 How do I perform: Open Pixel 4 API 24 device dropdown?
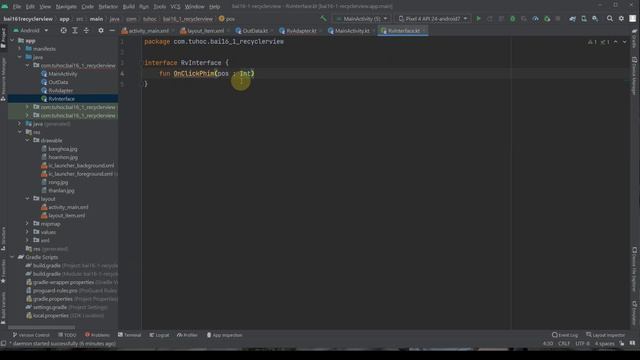tap(433, 19)
